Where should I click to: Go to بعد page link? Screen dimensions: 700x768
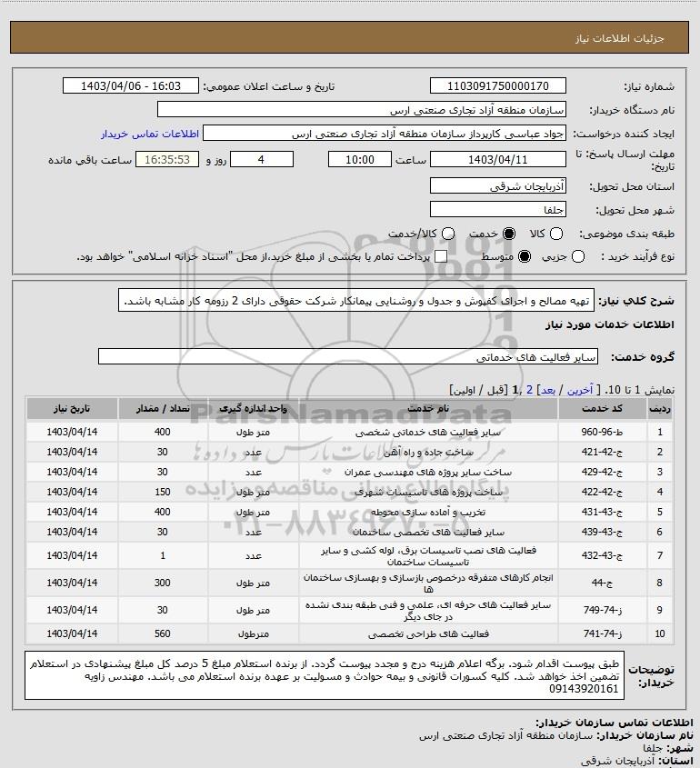click(547, 390)
